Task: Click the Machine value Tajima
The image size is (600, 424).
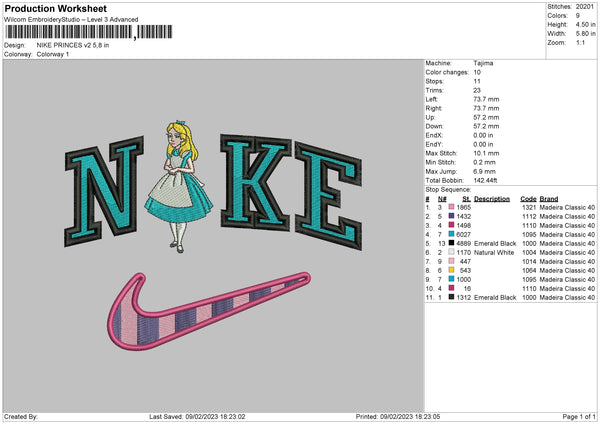Action: coord(483,63)
